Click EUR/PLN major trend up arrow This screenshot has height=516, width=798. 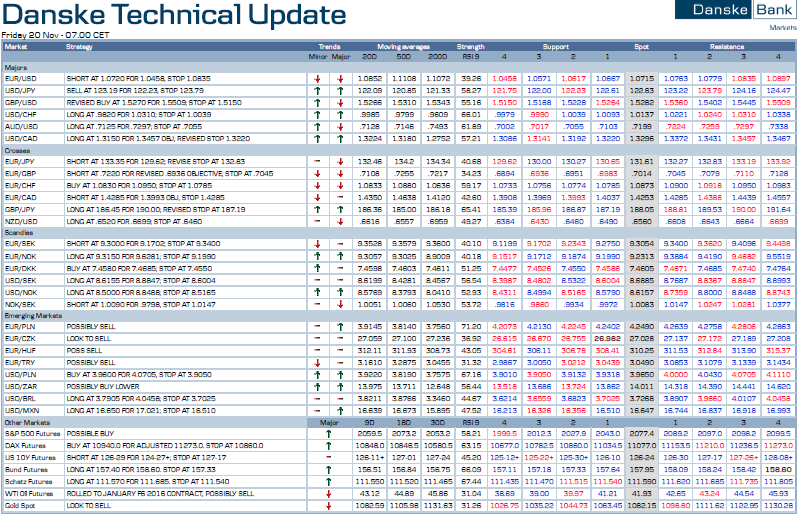pyautogui.click(x=340, y=327)
